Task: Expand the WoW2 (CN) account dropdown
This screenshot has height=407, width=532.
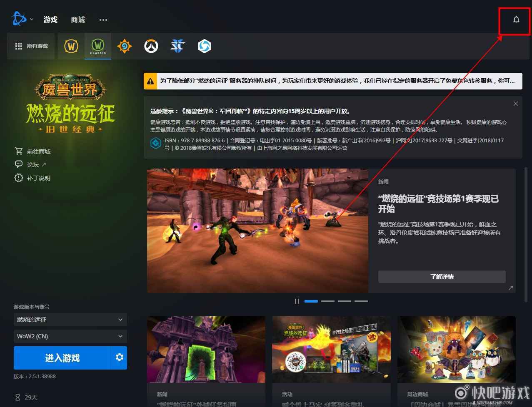Action: (70, 336)
